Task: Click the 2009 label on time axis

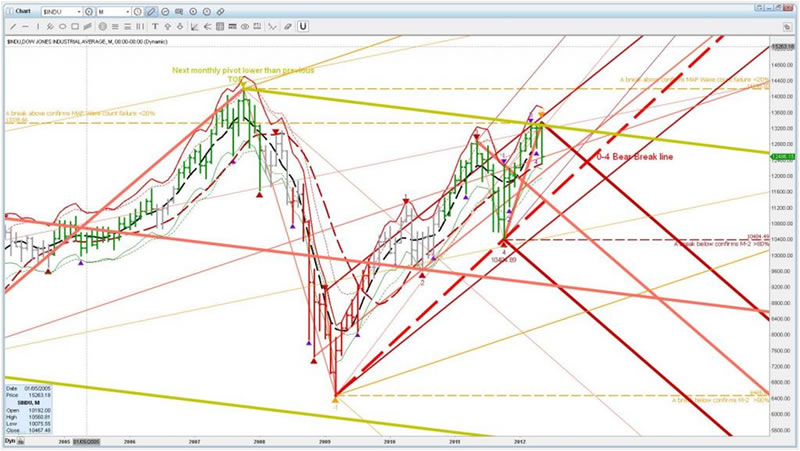Action: point(325,441)
